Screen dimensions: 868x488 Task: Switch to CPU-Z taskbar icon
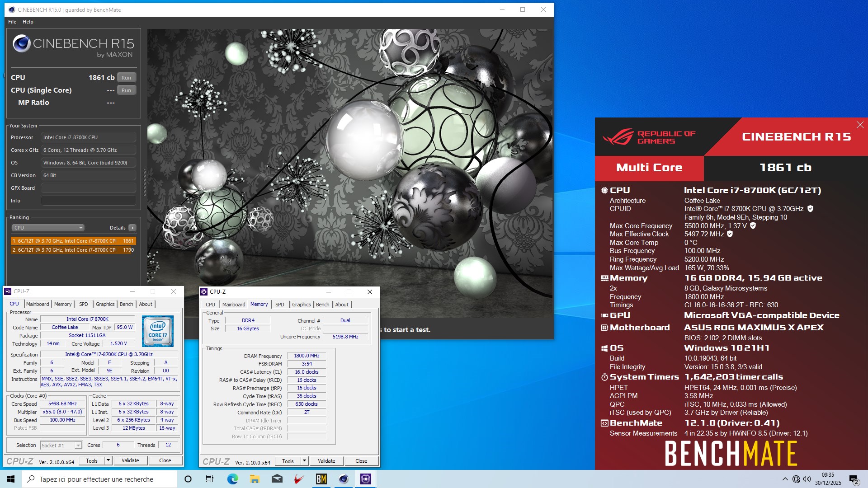[x=366, y=479]
